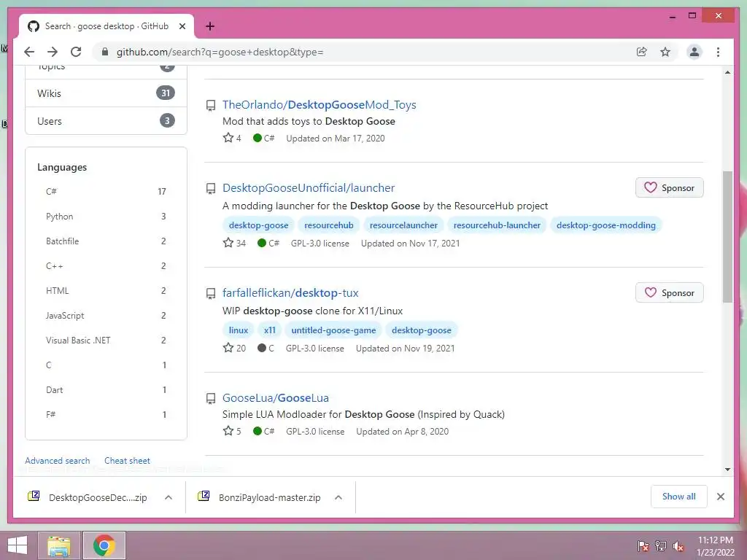Open File Explorer from the taskbar
The width and height of the screenshot is (747, 560).
tap(59, 545)
